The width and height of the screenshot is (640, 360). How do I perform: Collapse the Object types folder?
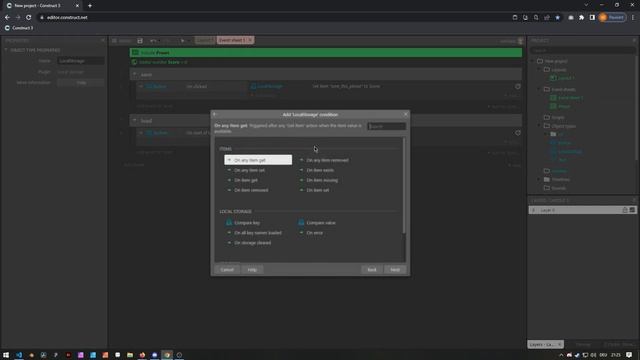click(x=539, y=126)
